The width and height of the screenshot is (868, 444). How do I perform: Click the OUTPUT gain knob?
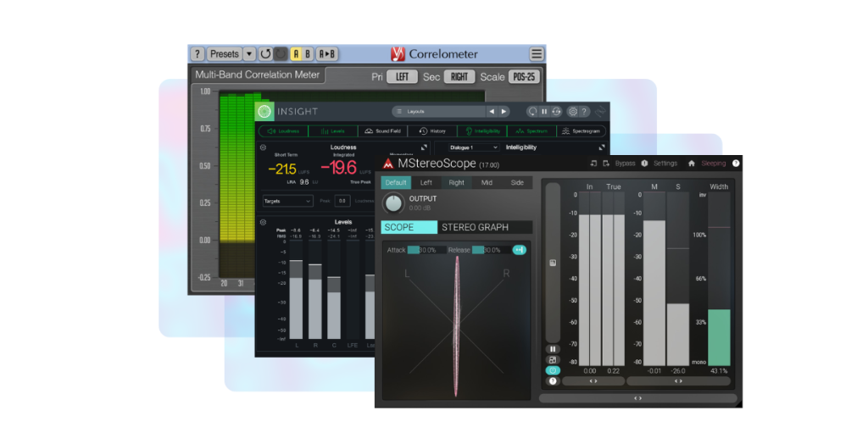point(393,203)
